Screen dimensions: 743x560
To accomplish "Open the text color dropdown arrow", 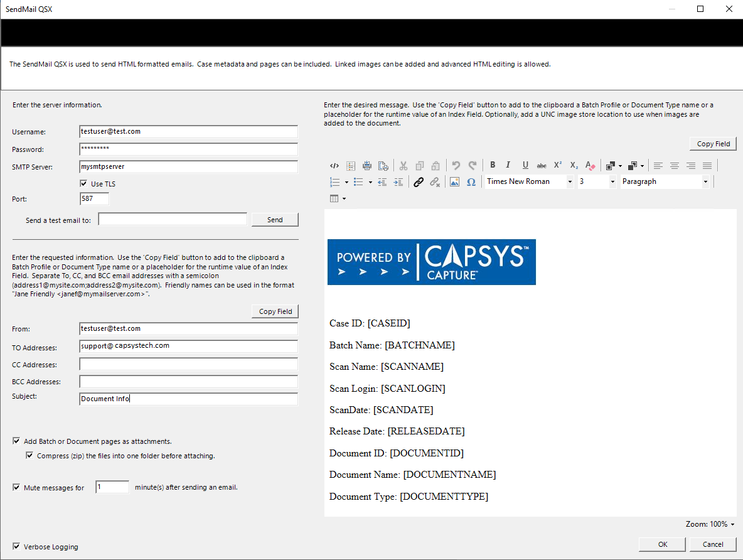I will click(x=620, y=166).
